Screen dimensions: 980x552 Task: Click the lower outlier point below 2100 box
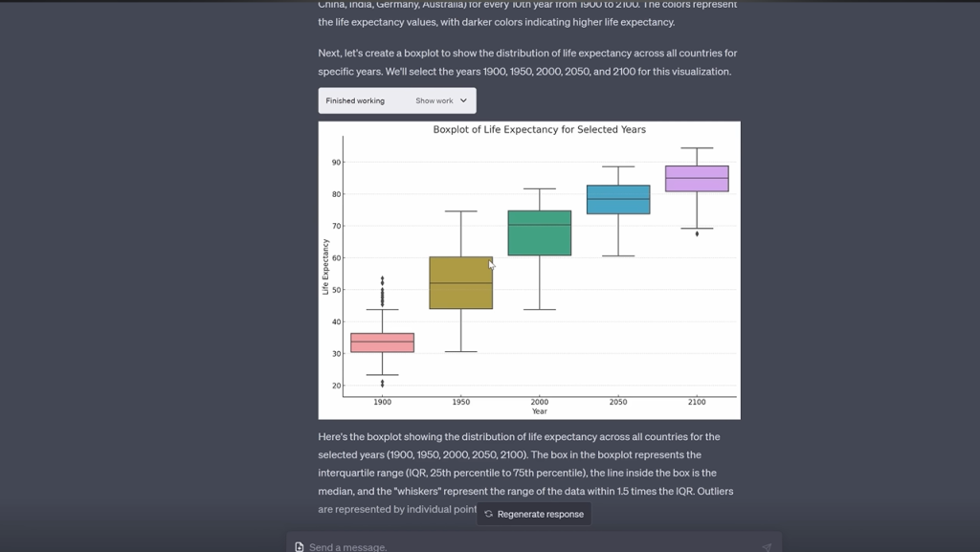(697, 233)
